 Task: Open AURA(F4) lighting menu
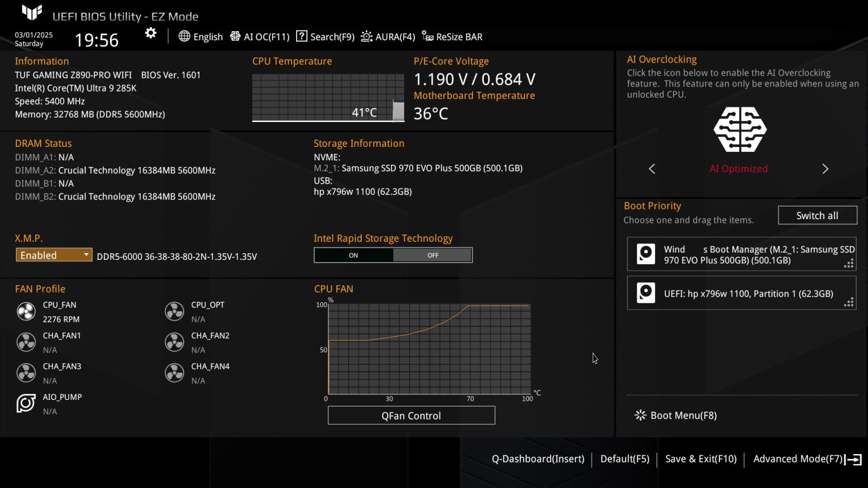388,37
